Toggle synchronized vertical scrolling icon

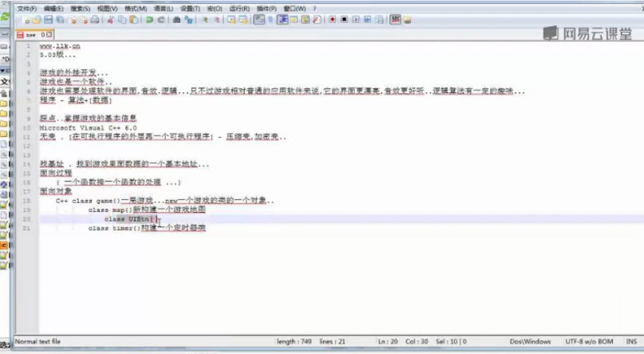232,19
